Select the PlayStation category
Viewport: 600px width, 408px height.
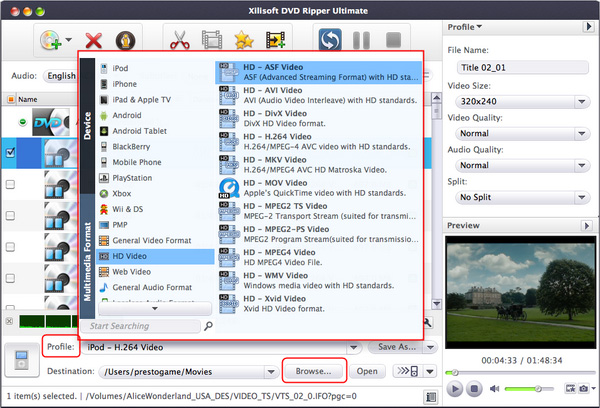pos(155,178)
